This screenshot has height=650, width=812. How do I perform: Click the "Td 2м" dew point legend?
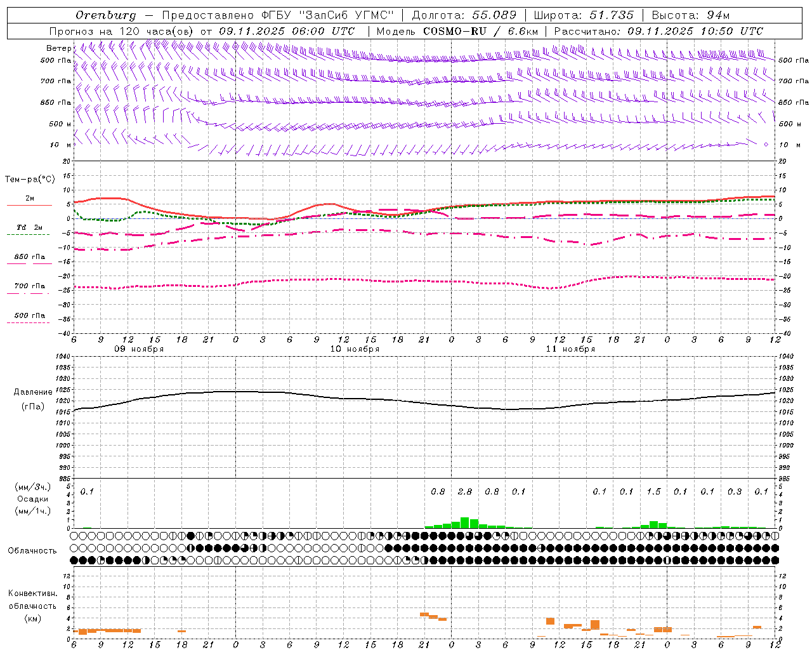pos(29,230)
